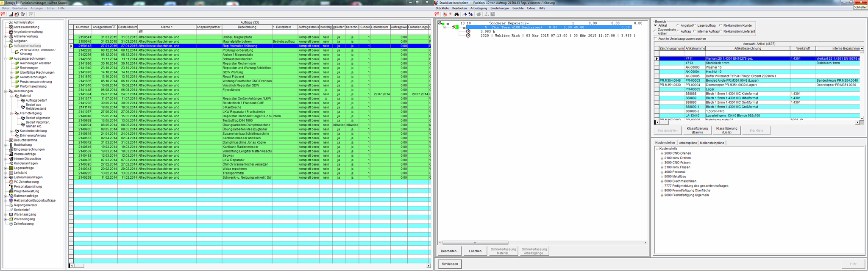Image resolution: width=868 pixels, height=271 pixels.
Task: Click the trash bin icon in left toolbar
Action: pos(23,14)
